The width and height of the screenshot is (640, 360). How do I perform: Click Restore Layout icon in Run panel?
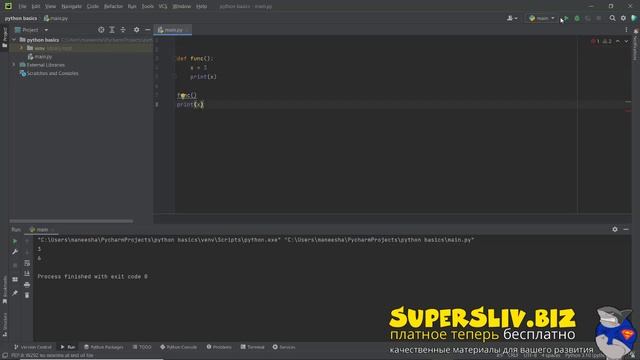(15, 280)
